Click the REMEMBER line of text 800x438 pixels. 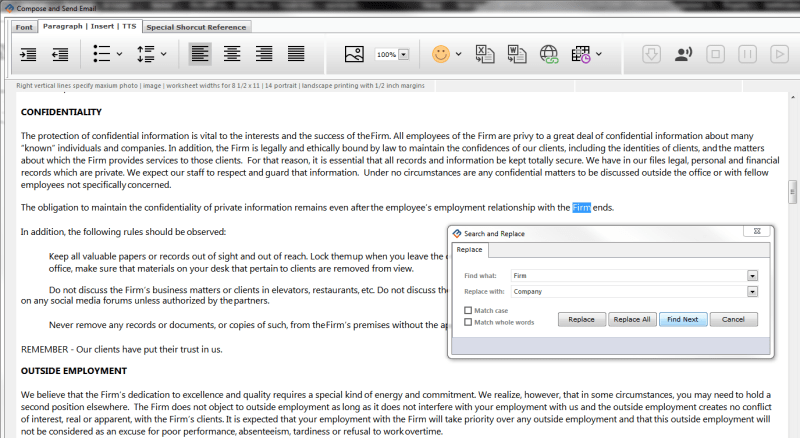click(121, 350)
